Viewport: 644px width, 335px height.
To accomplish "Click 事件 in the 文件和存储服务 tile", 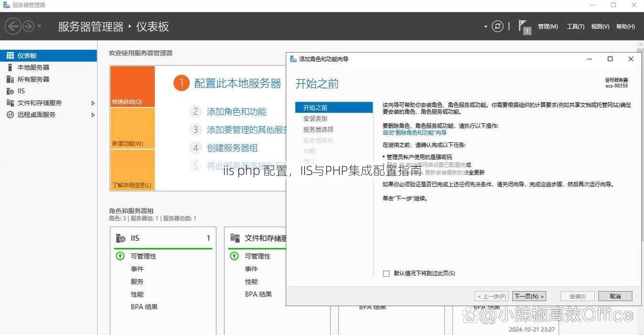I will (251, 269).
